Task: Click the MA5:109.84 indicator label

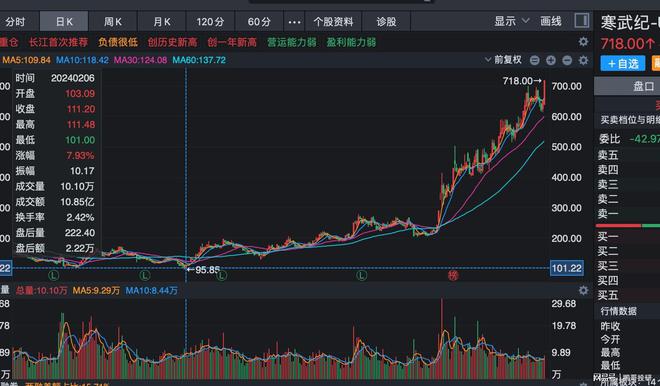Action: pyautogui.click(x=26, y=60)
